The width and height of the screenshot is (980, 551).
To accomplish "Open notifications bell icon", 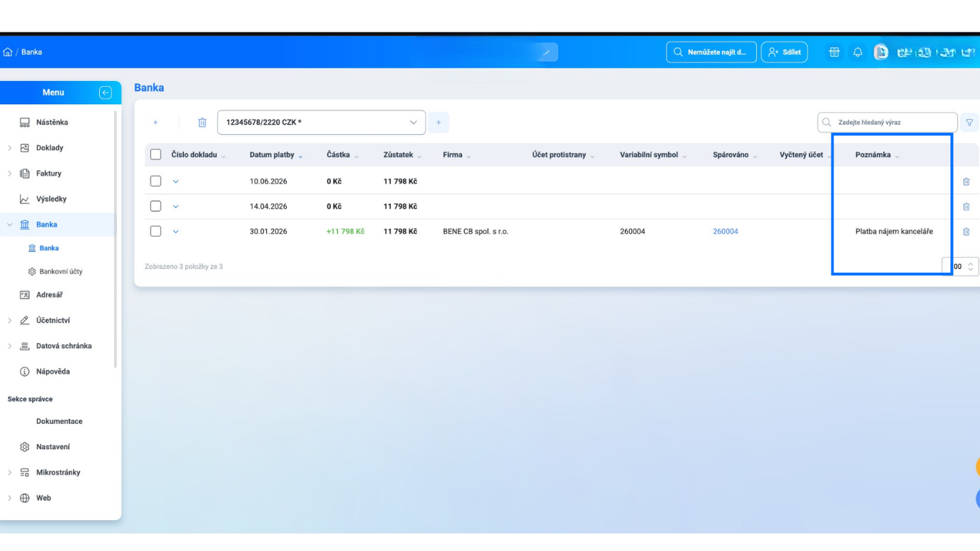I will pos(857,52).
